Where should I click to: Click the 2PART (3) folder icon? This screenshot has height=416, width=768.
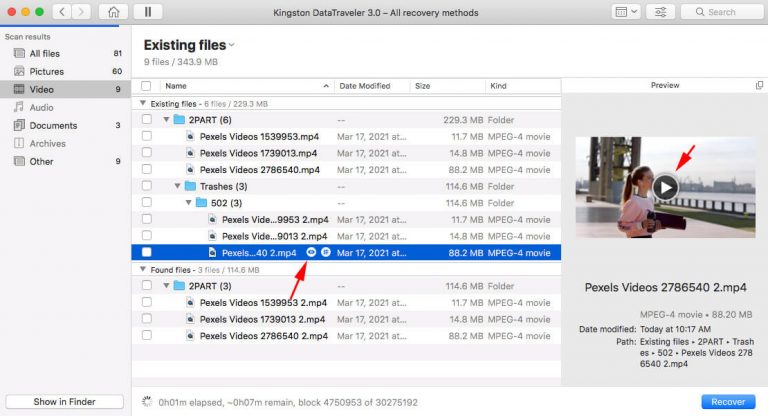(179, 286)
